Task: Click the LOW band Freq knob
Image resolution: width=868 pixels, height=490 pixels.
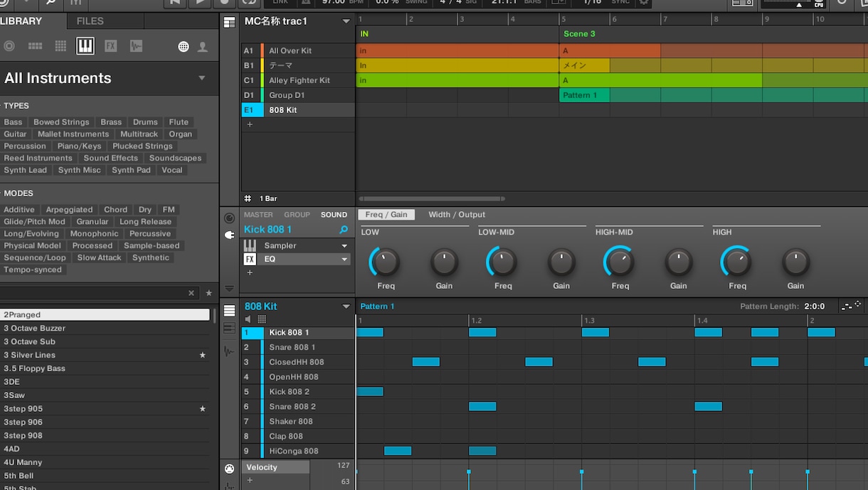Action: [386, 262]
